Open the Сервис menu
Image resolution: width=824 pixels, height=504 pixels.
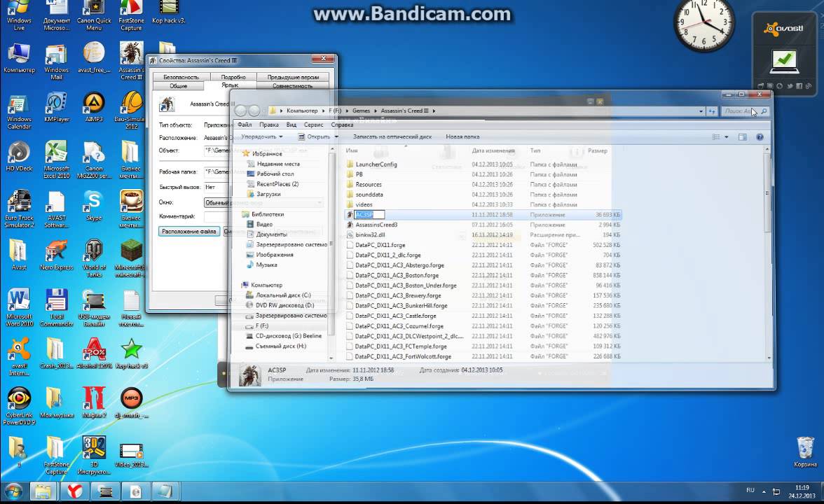click(x=313, y=125)
